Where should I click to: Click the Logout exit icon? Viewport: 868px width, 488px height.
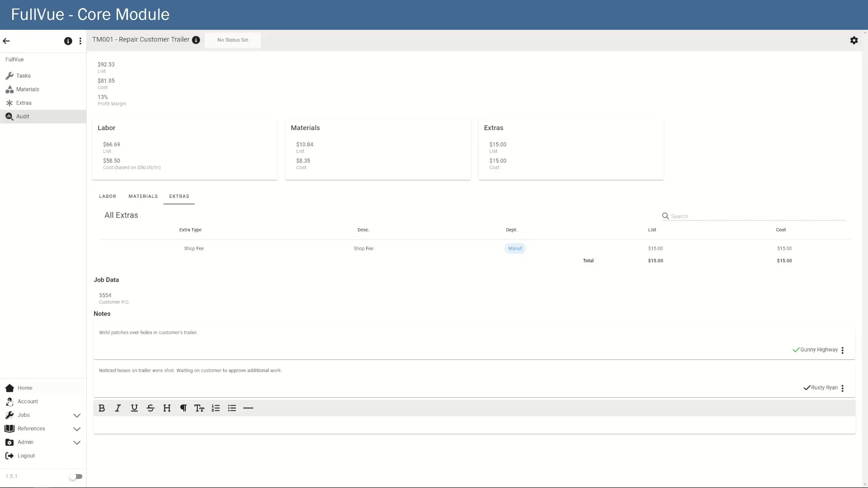pyautogui.click(x=9, y=456)
